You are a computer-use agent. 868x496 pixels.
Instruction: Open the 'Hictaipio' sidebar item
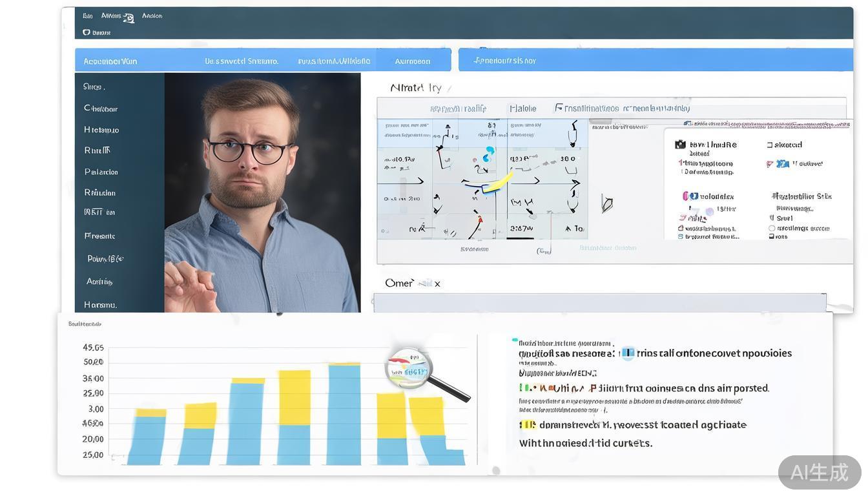[x=101, y=130]
